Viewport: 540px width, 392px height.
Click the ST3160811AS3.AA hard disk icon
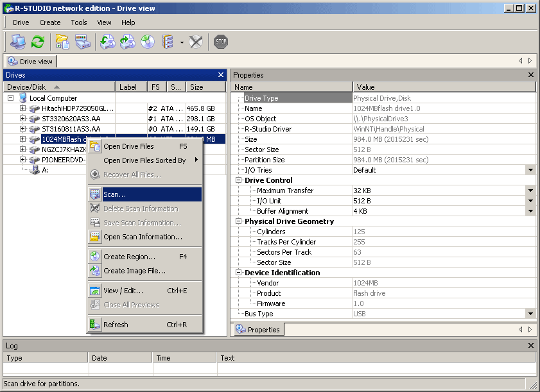34,129
